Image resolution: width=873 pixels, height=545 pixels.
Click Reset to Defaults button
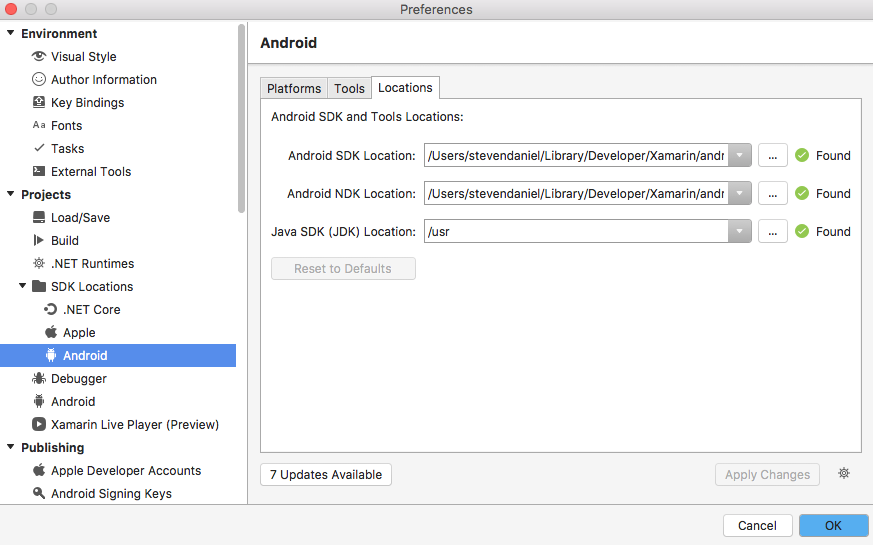(343, 268)
